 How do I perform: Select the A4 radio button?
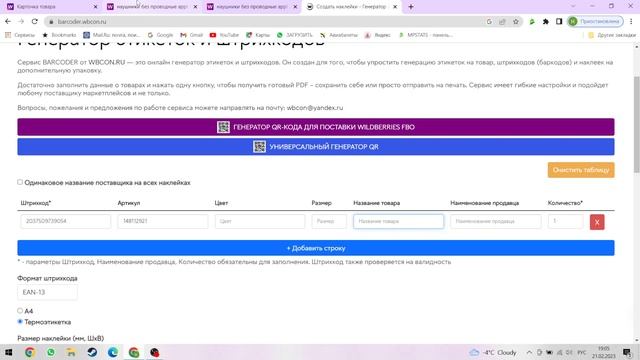(20, 311)
